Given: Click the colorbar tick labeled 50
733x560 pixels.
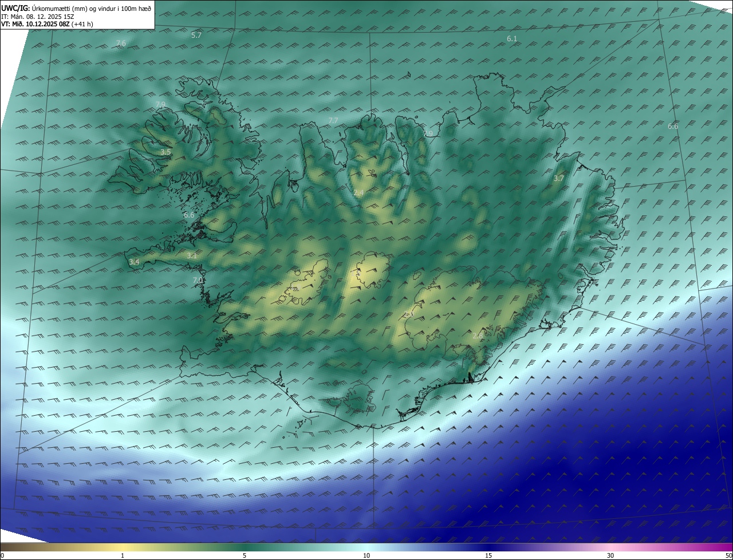Looking at the screenshot, I should tap(728, 555).
